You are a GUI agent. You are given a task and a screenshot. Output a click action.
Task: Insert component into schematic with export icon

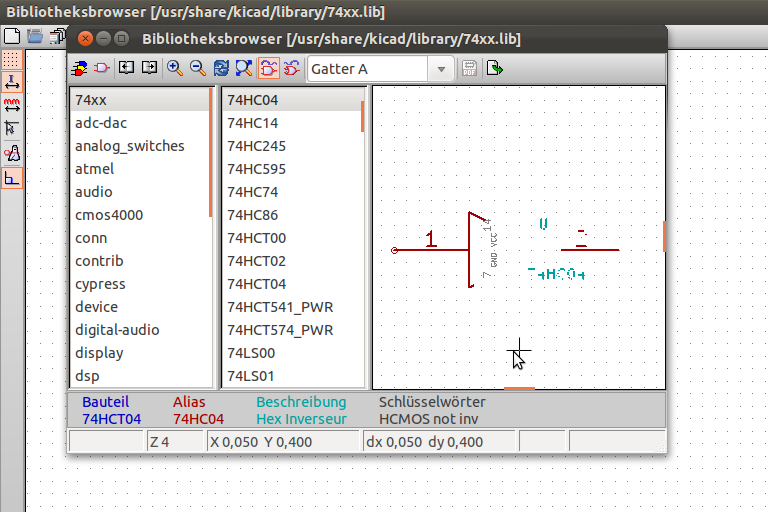495,69
